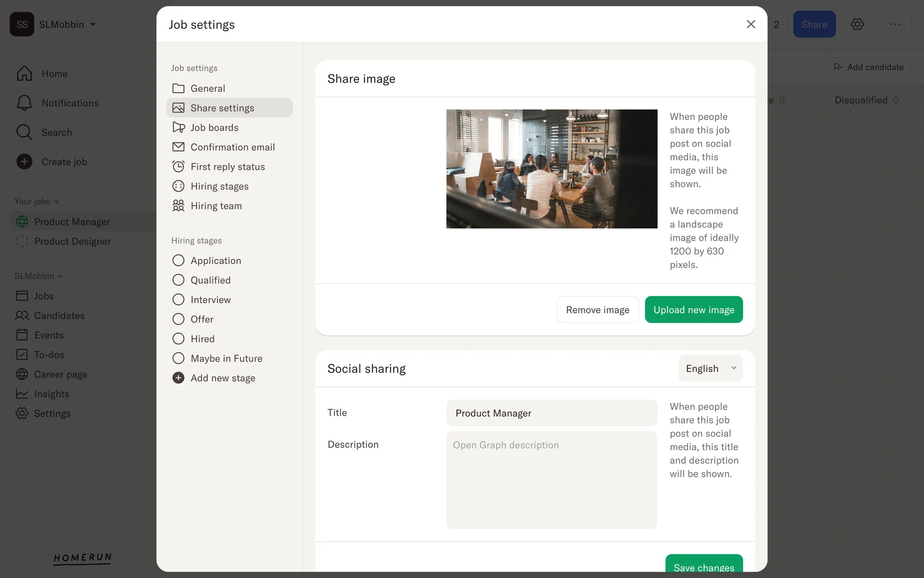Click the Hiring team people icon
The image size is (924, 578).
178,206
